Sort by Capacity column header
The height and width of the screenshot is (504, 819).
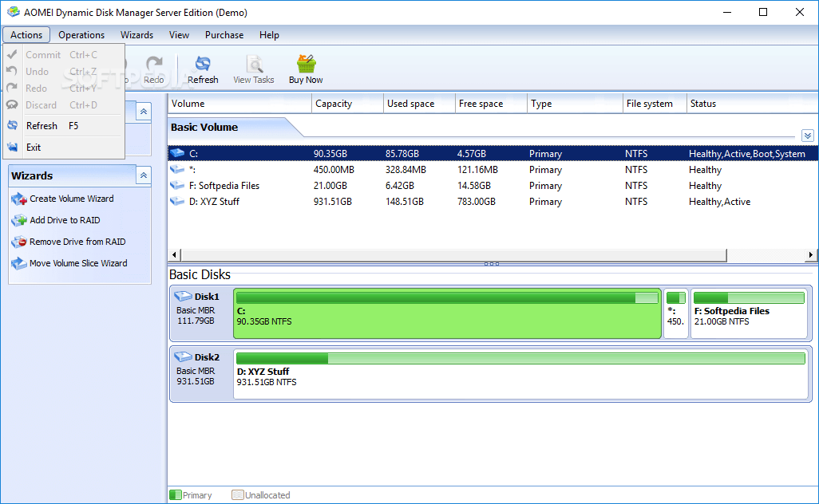(x=348, y=104)
